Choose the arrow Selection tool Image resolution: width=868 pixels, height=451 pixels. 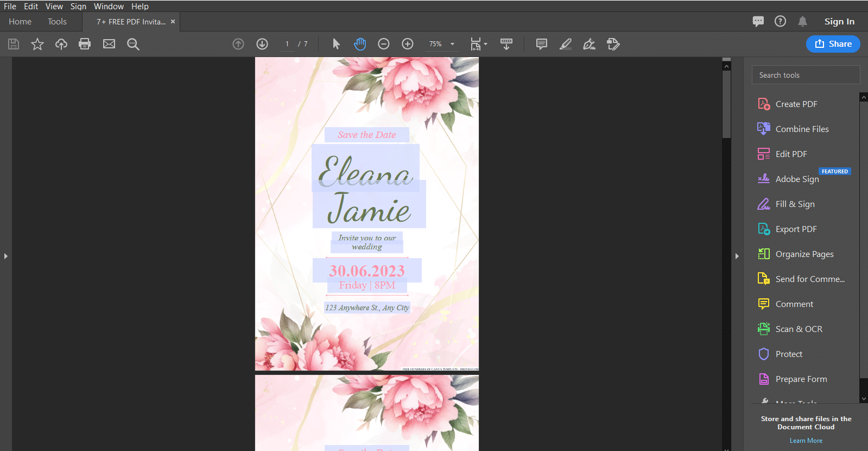pos(336,44)
